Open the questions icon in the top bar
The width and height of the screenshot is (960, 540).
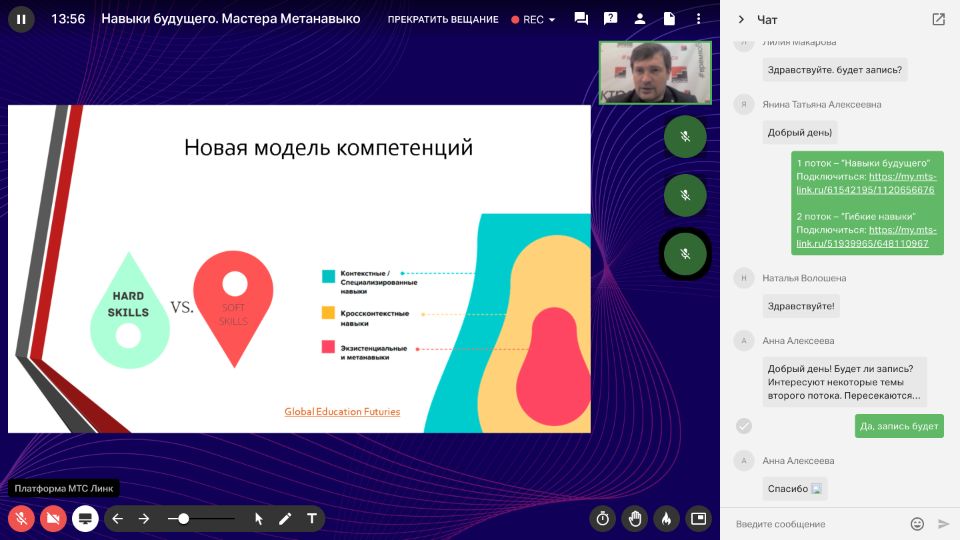[x=610, y=19]
